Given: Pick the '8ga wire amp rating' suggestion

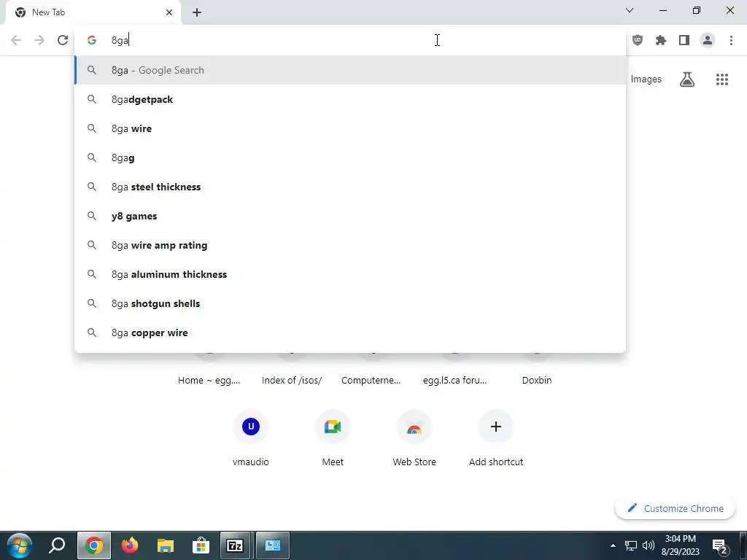Looking at the screenshot, I should (350, 245).
